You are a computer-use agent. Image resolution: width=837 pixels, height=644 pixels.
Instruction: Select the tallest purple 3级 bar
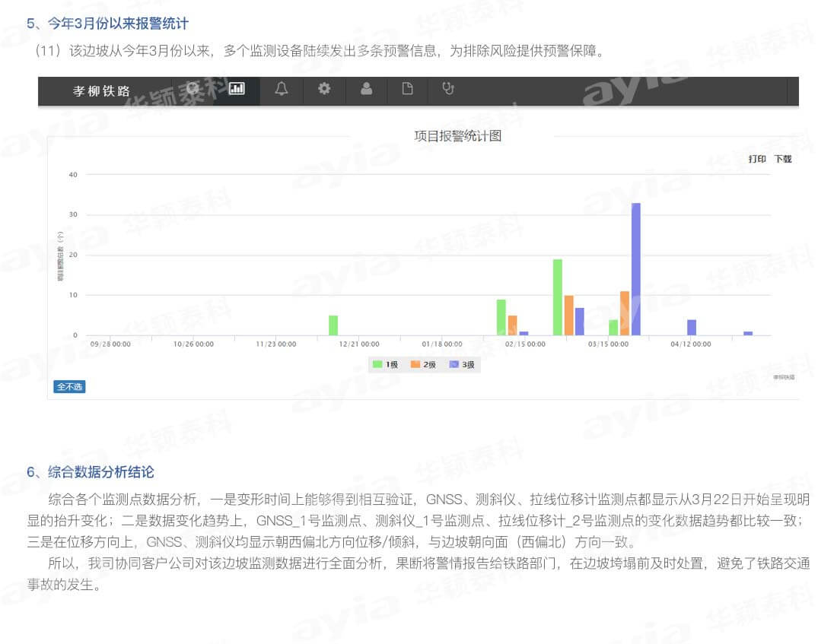click(x=635, y=268)
